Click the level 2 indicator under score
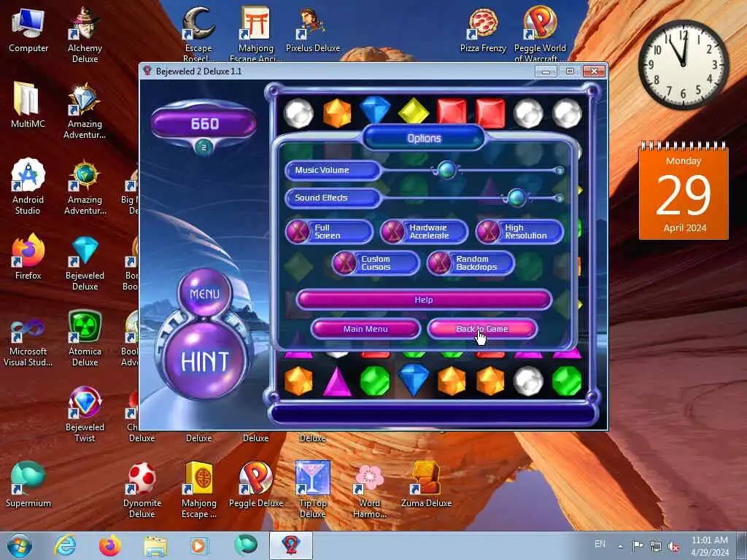This screenshot has width=747, height=560. (204, 147)
